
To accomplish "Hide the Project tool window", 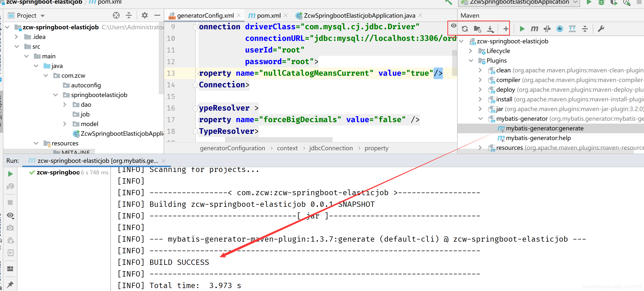I will click(157, 15).
